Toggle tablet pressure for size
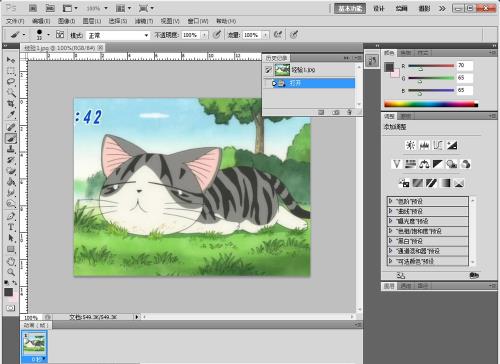 click(294, 34)
